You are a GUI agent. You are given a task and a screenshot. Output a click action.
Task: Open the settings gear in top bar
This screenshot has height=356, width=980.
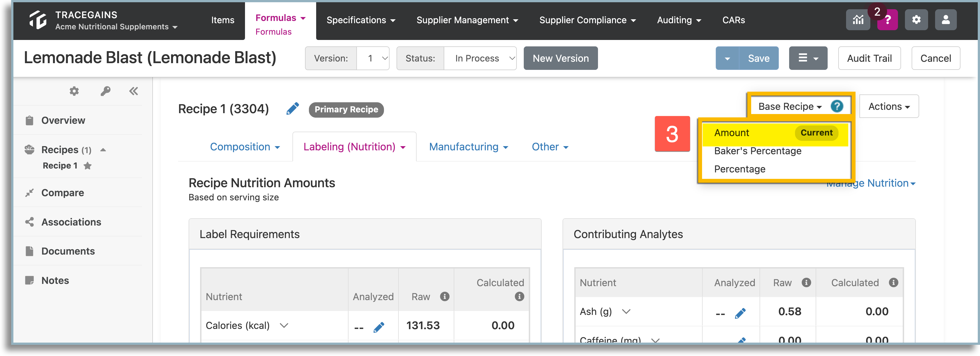[x=916, y=20]
